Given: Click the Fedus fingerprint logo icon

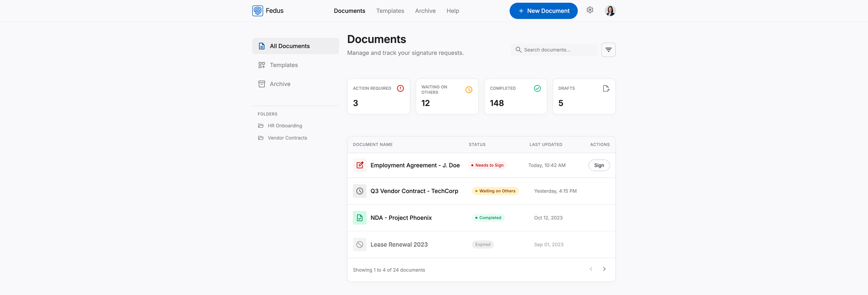Looking at the screenshot, I should tap(257, 11).
